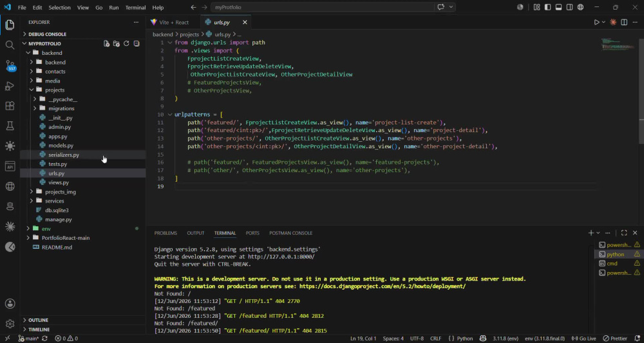Viewport: 644px width, 343px height.
Task: Expand the DEBUG CONSOLE section
Action: [x=47, y=34]
